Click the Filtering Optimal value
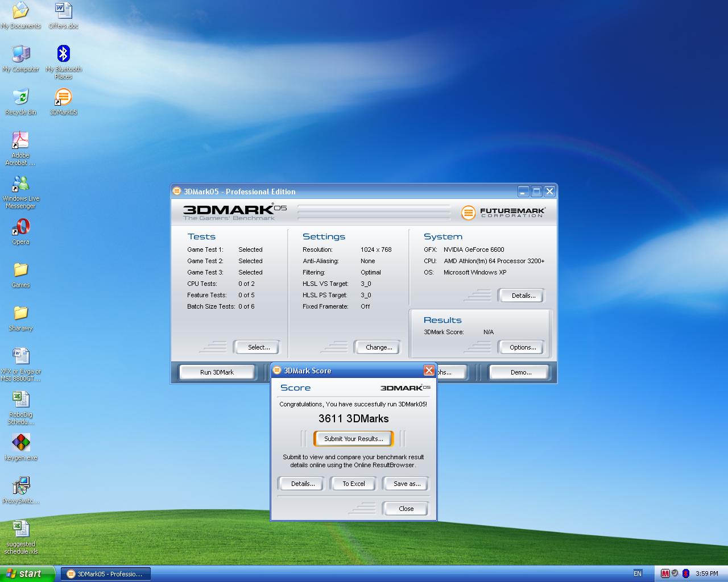The height and width of the screenshot is (582, 728). point(371,272)
